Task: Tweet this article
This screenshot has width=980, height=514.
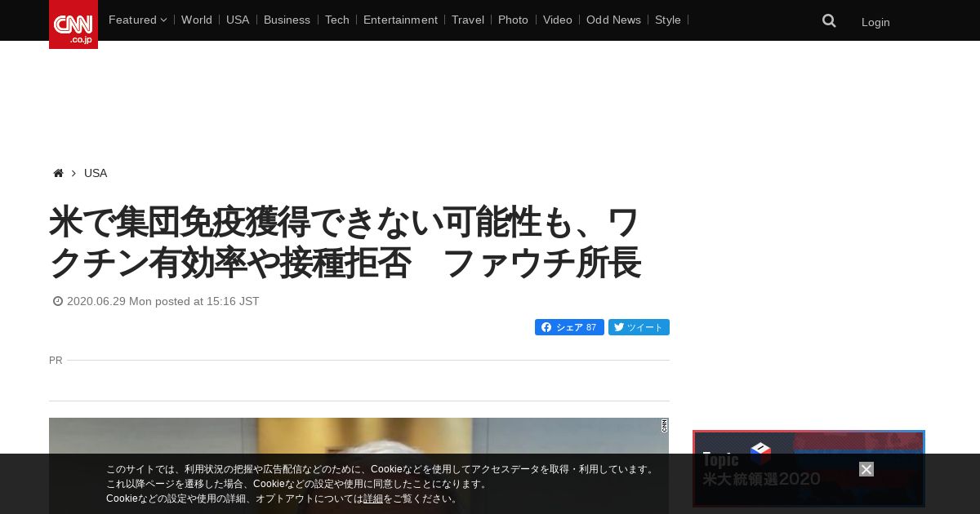Action: tap(639, 327)
